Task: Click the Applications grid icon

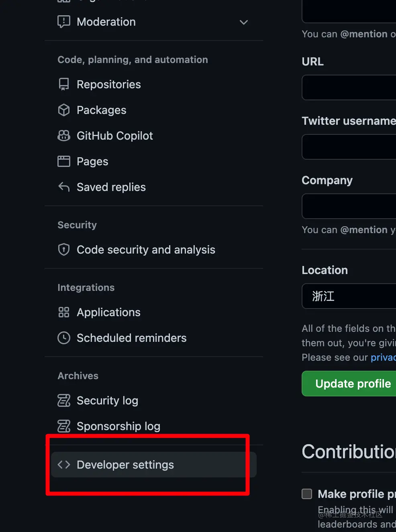Action: click(63, 312)
